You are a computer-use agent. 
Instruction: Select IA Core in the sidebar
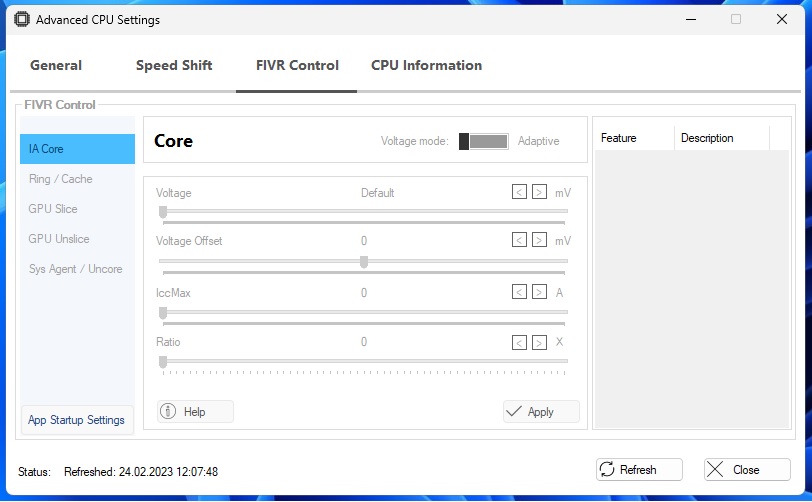[77, 149]
